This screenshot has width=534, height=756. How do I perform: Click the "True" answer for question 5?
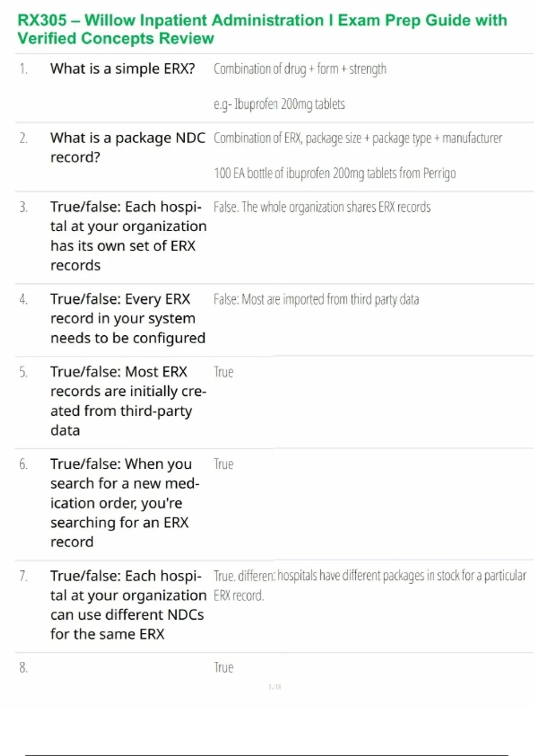223,372
